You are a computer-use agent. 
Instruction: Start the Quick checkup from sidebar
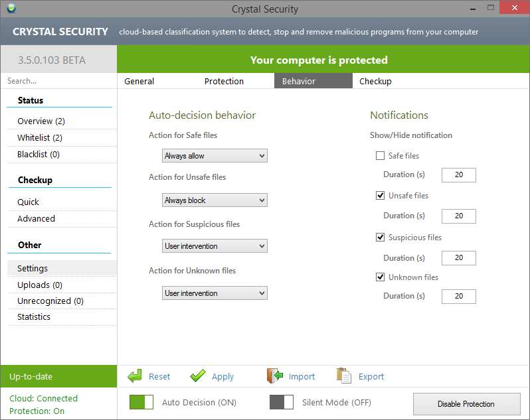[x=62, y=202]
